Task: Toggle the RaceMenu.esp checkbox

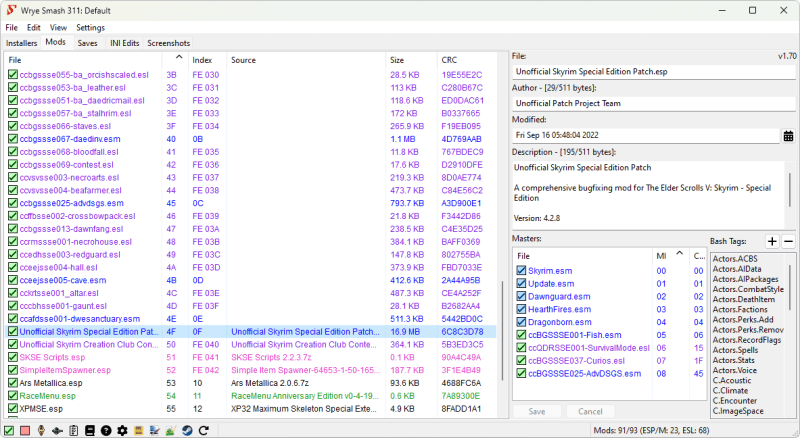Action: click(x=13, y=396)
